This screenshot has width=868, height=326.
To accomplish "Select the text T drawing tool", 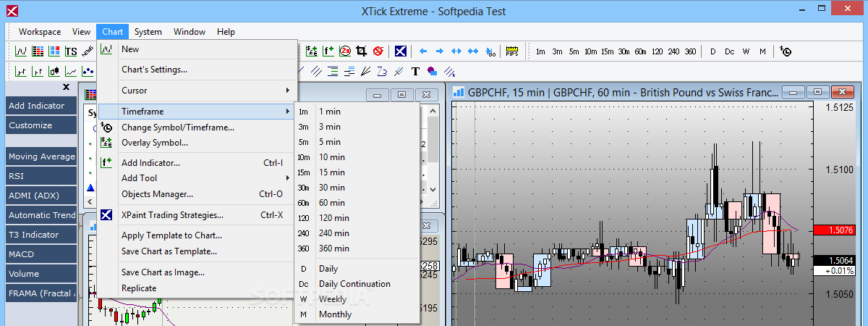I will (415, 71).
